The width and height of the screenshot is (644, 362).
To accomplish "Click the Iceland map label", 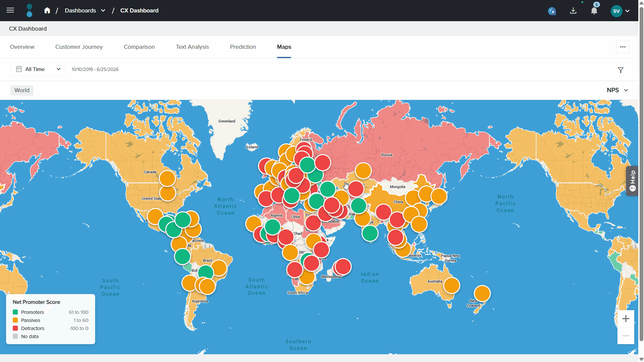I will [x=252, y=147].
